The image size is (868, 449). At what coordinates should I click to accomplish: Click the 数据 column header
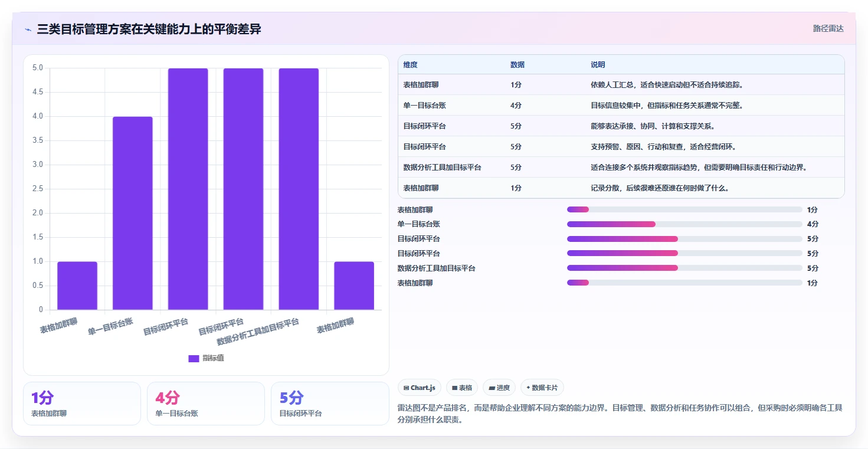click(517, 65)
